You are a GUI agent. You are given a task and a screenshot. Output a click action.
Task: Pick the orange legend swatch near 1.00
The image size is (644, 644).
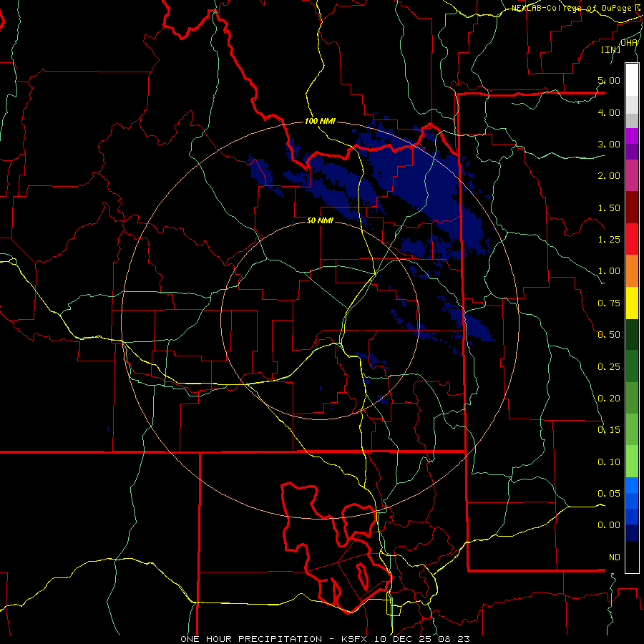[632, 270]
